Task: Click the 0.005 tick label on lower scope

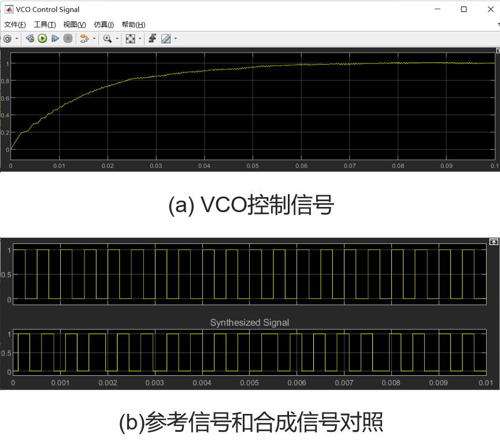Action: click(249, 383)
